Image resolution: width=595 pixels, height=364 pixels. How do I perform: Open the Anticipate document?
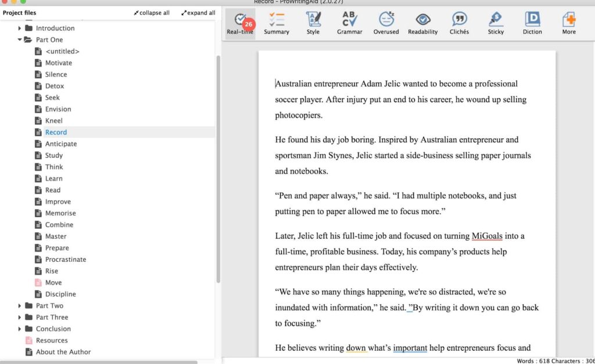tap(61, 144)
